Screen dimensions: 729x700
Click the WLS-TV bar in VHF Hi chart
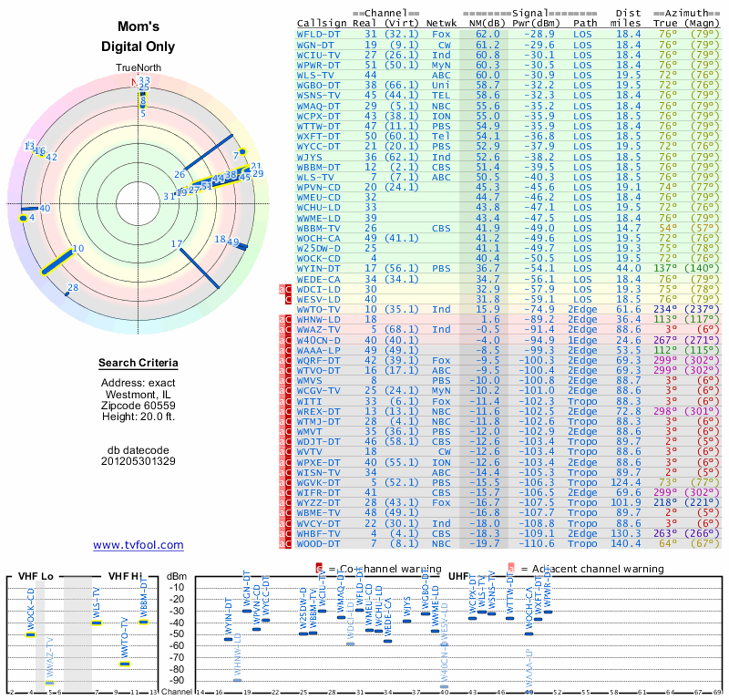[97, 623]
